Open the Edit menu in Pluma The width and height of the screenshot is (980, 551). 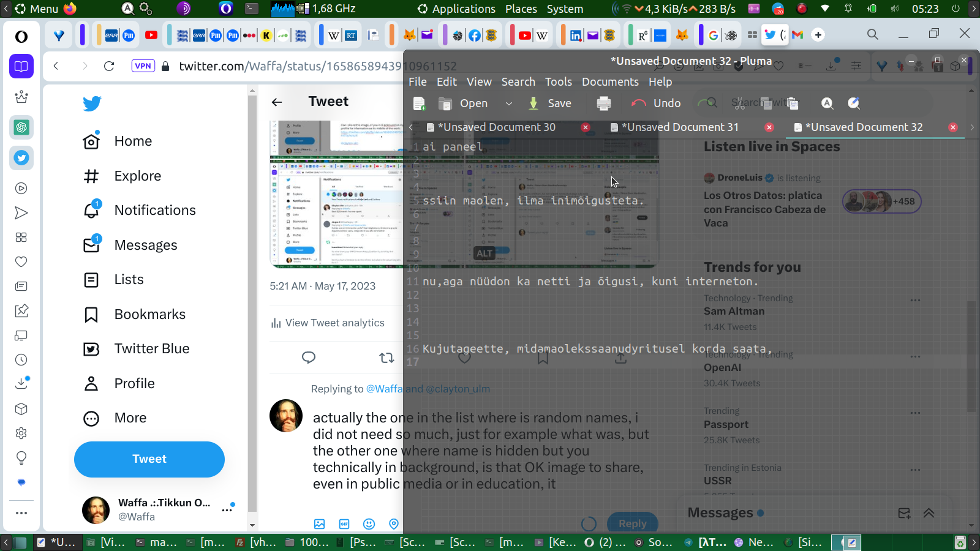pyautogui.click(x=447, y=82)
